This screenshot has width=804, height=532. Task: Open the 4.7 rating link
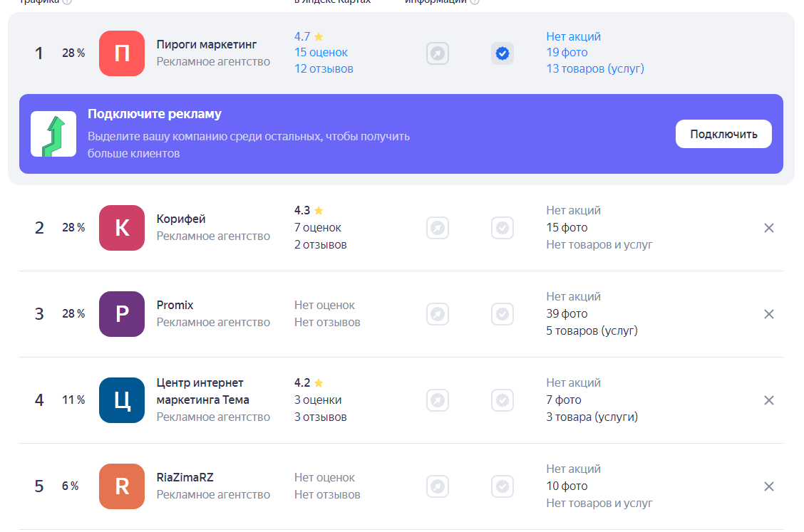(309, 36)
